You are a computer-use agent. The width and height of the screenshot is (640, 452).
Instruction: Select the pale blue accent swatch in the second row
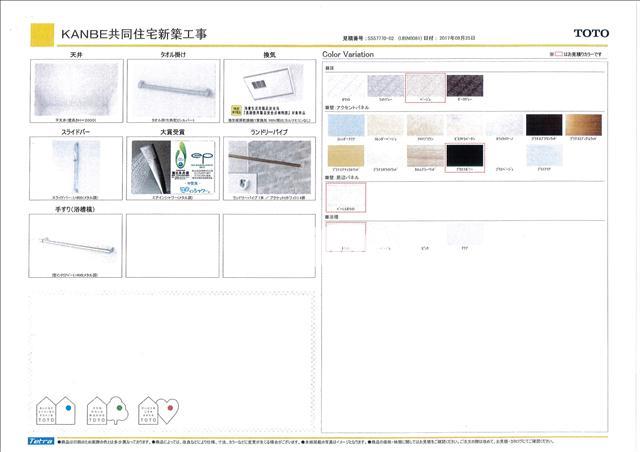544,156
